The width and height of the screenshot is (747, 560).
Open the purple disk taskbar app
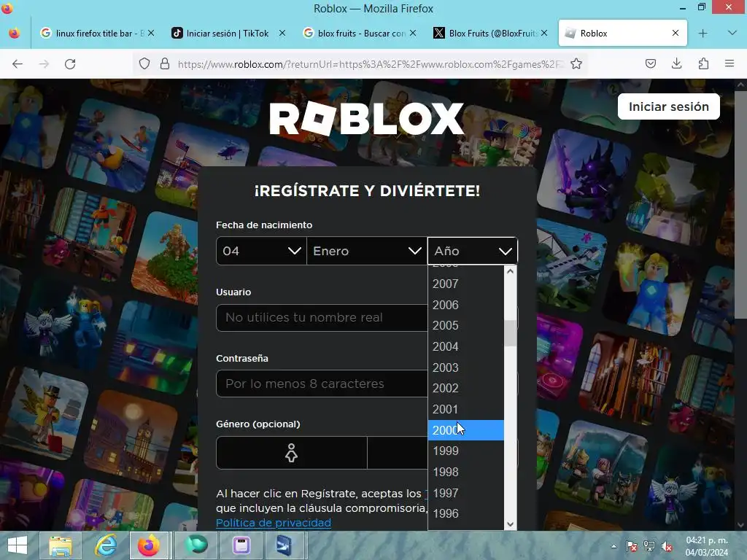241,545
